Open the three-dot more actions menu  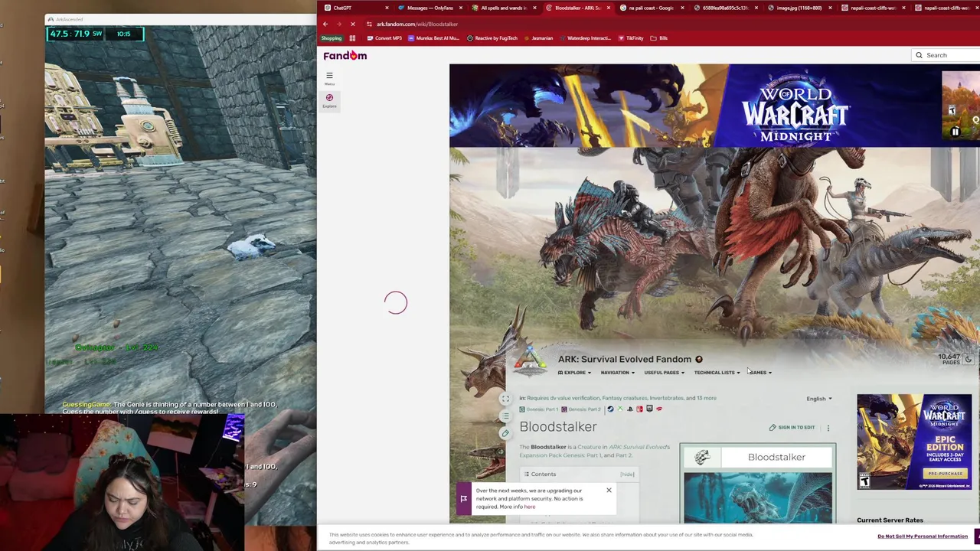click(x=828, y=428)
